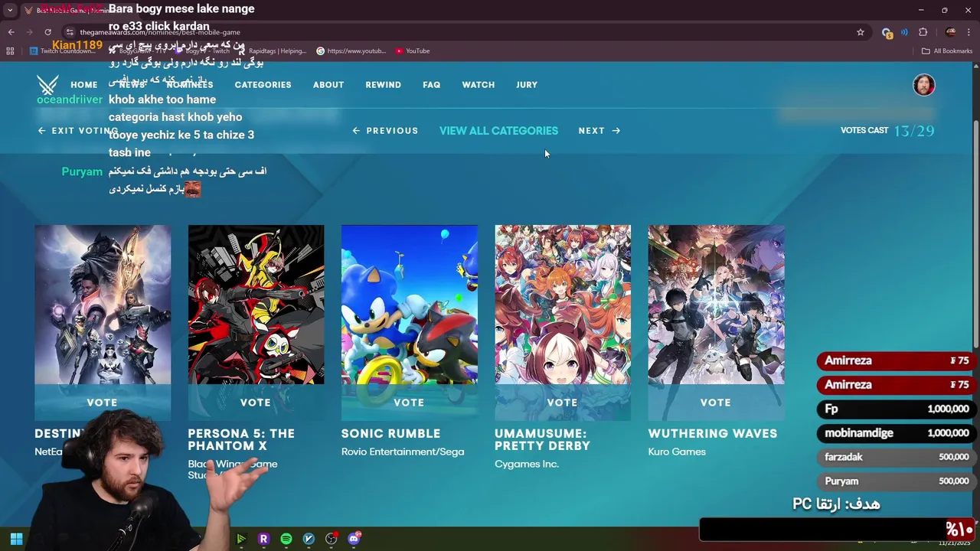The width and height of the screenshot is (980, 551).
Task: Click the blue sound-waves extension icon
Action: coord(904,32)
